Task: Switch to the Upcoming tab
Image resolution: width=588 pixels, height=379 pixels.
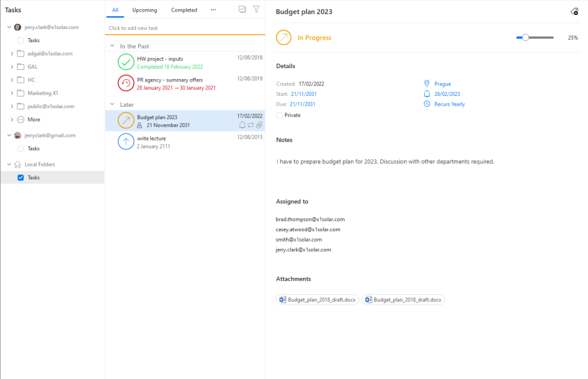Action: [144, 10]
